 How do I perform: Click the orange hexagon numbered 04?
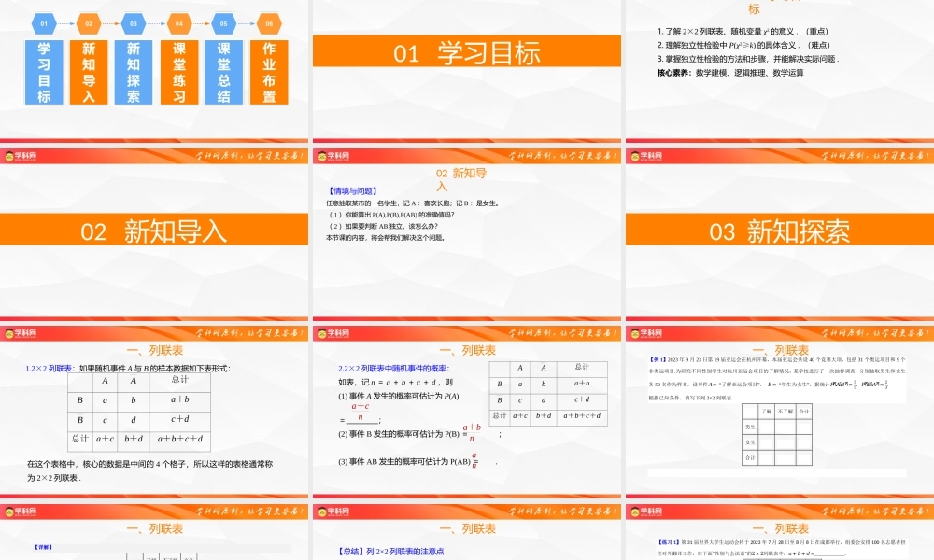click(178, 24)
